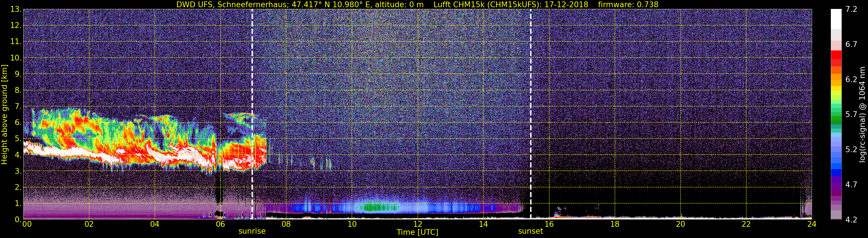
Task: Click the 'Height above ground [km]' axis label
Action: tap(4, 115)
